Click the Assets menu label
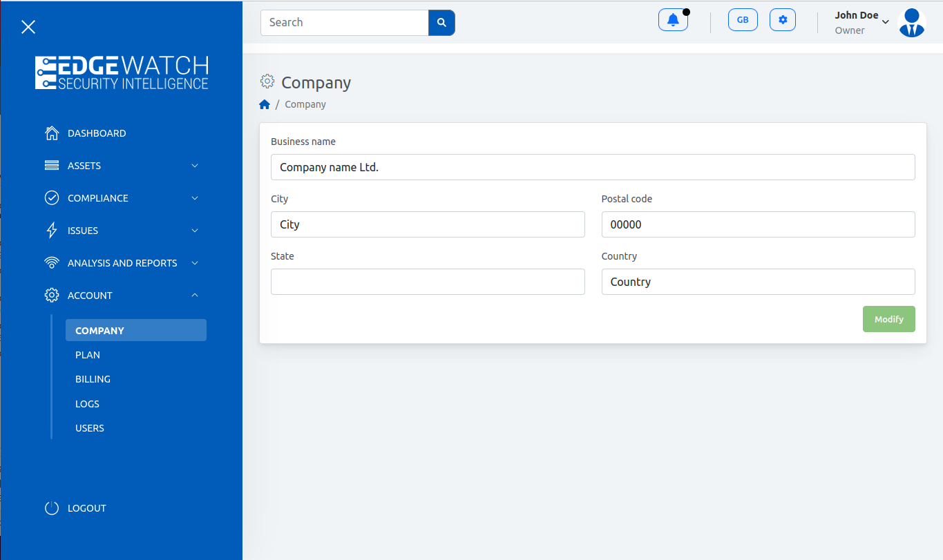 (x=84, y=166)
